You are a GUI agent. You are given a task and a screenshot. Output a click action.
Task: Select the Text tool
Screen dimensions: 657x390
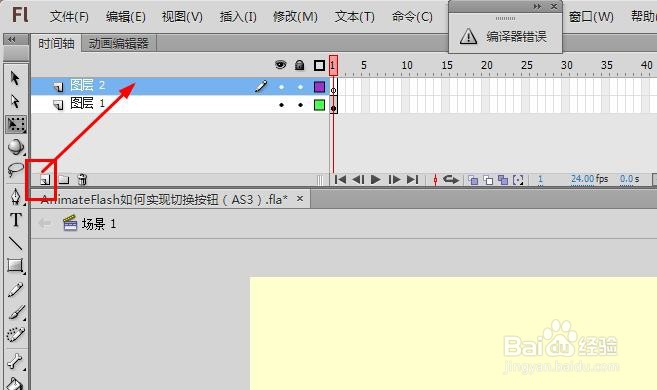click(16, 220)
